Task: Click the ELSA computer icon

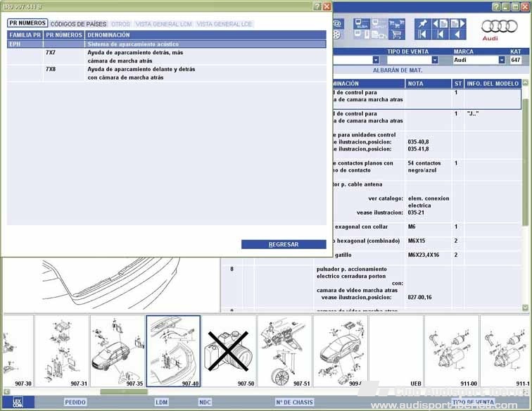Action: 360,23
